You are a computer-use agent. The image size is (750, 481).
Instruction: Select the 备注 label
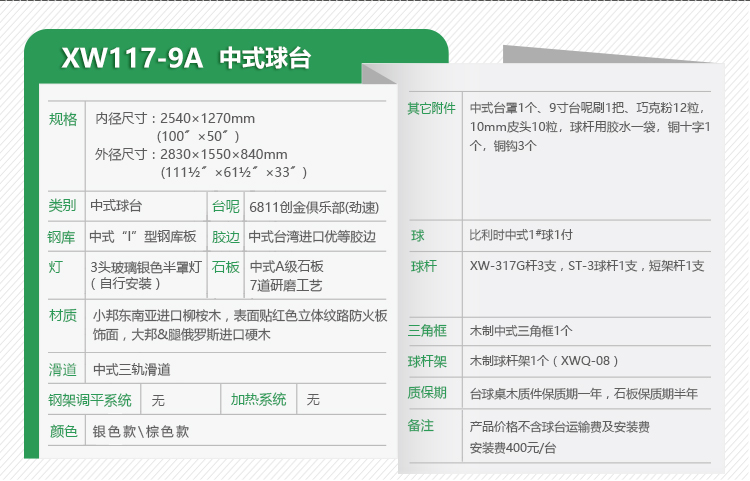coord(421,426)
